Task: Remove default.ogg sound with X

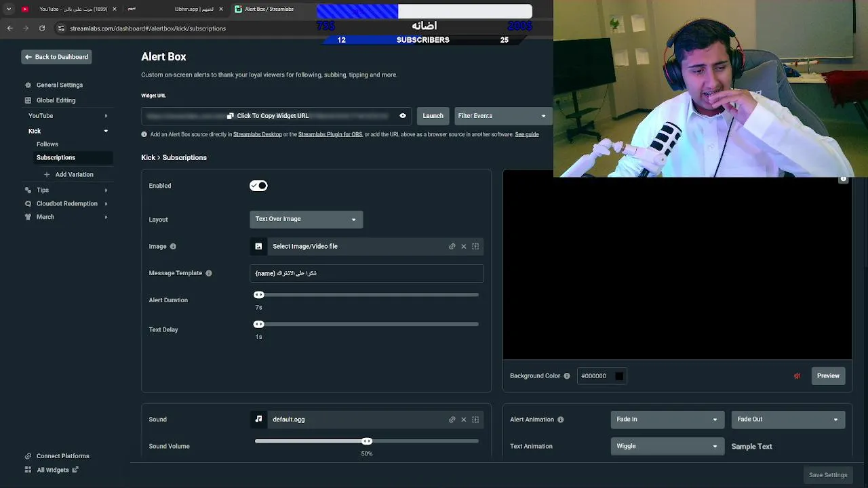Action: point(464,420)
